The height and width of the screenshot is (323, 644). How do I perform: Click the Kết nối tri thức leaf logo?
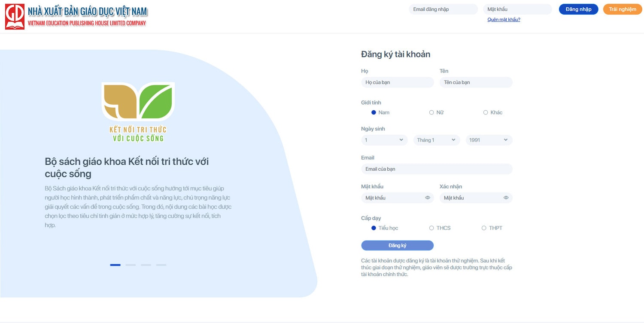138,112
